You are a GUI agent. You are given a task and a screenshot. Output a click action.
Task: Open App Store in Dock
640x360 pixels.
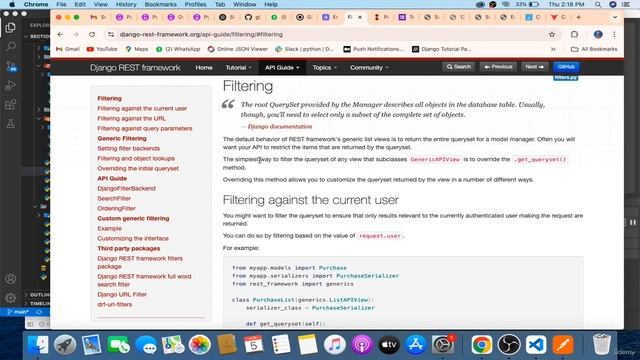[416, 345]
